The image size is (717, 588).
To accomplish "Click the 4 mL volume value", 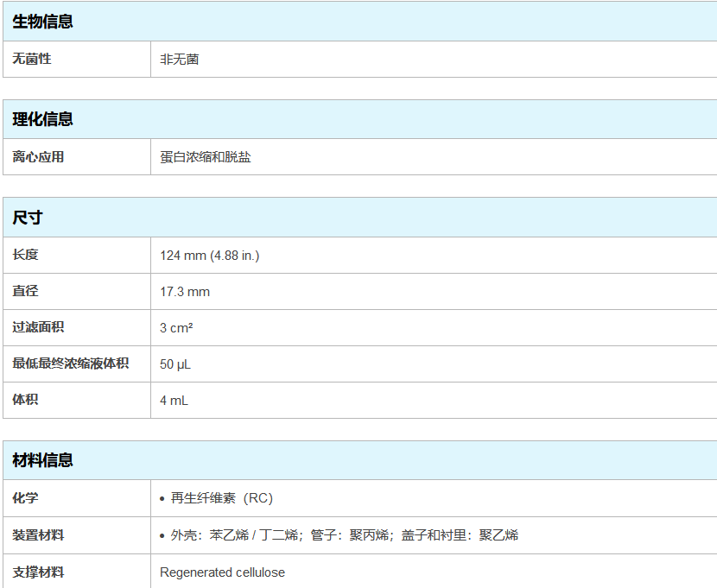I will click(x=174, y=401).
